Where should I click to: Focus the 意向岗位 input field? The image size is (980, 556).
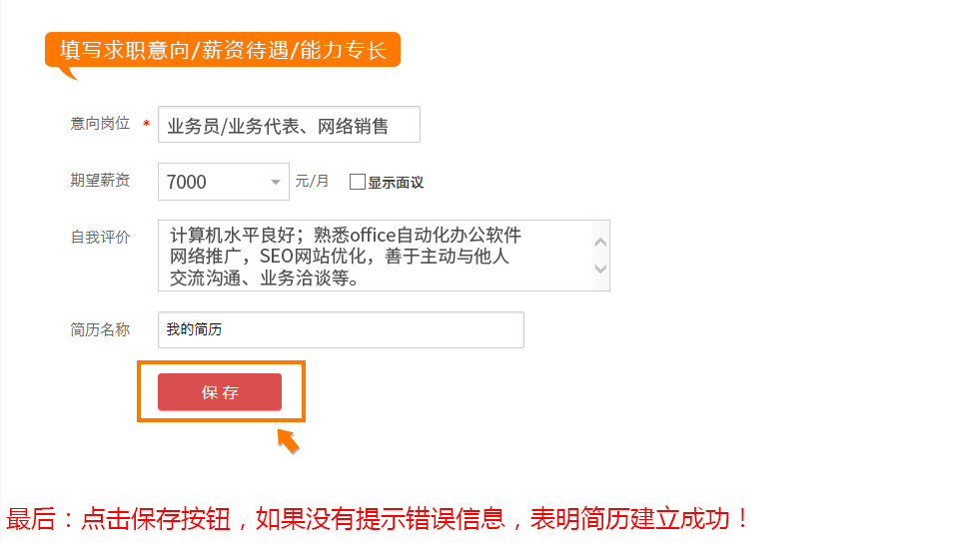pos(289,125)
